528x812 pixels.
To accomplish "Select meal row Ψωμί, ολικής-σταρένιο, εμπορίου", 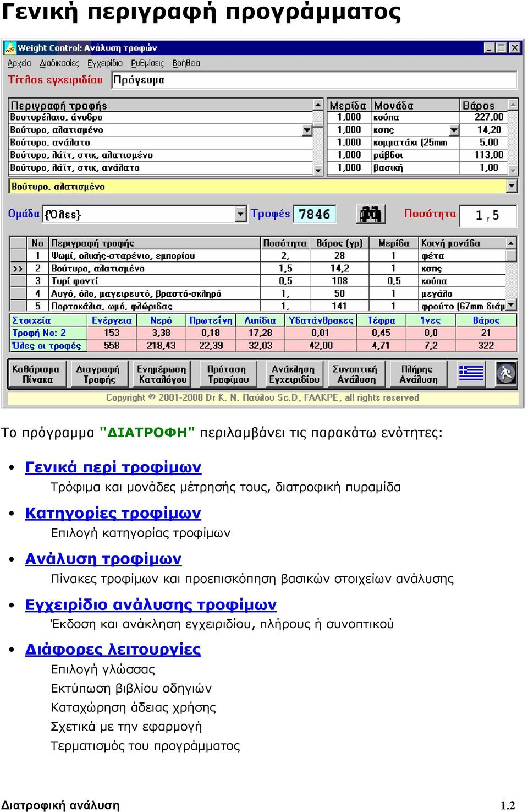I will [x=258, y=256].
